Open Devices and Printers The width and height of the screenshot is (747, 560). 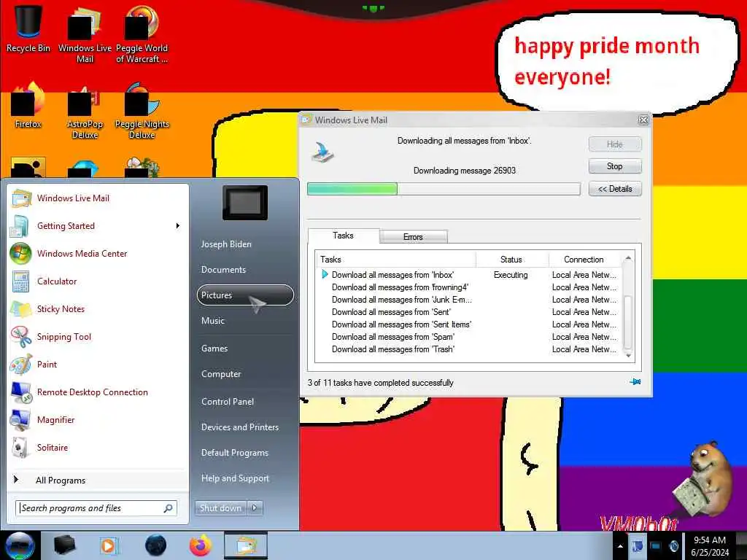pos(239,427)
